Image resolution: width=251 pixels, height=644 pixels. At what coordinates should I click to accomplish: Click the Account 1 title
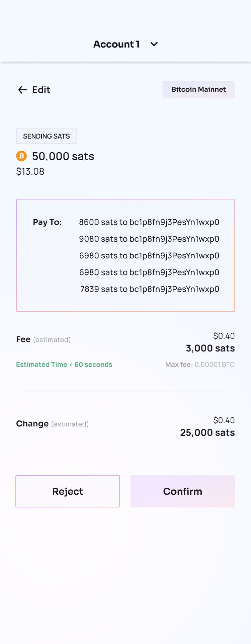(x=116, y=44)
